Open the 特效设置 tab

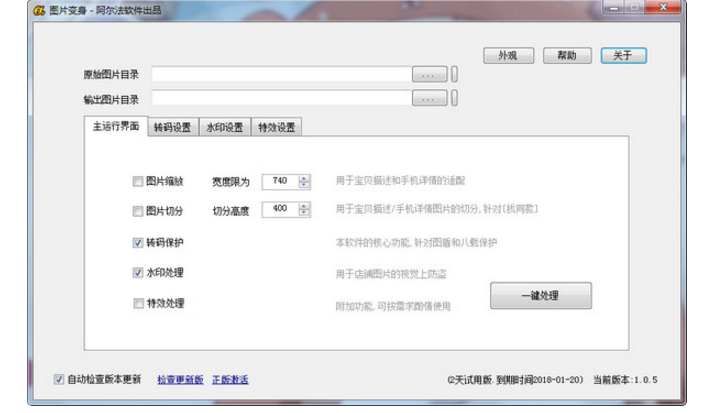coord(276,127)
